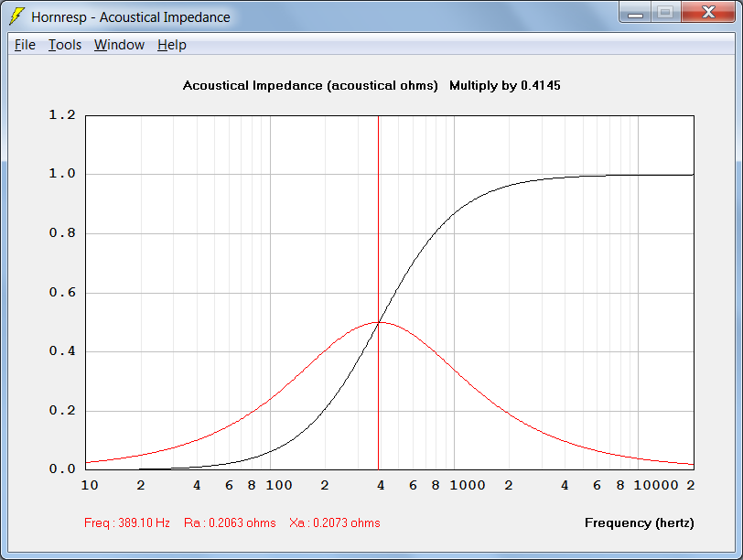Click the 1000 label on frequency axis
Viewport: 743px width, 560px height.
468,485
